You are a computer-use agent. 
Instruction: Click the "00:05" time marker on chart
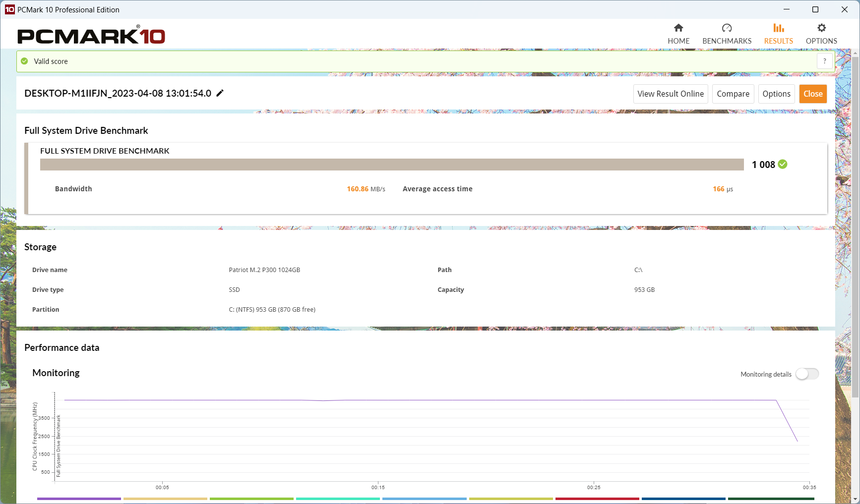tap(162, 488)
